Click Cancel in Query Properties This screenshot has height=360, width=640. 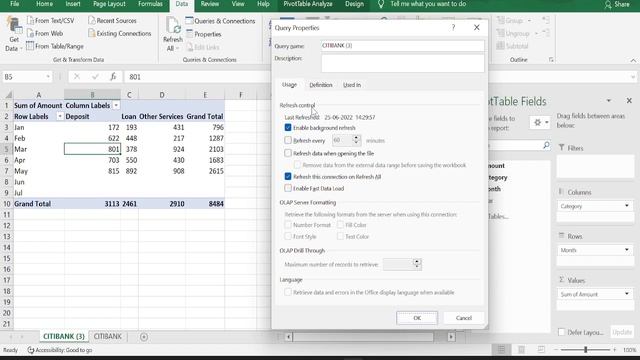[464, 318]
